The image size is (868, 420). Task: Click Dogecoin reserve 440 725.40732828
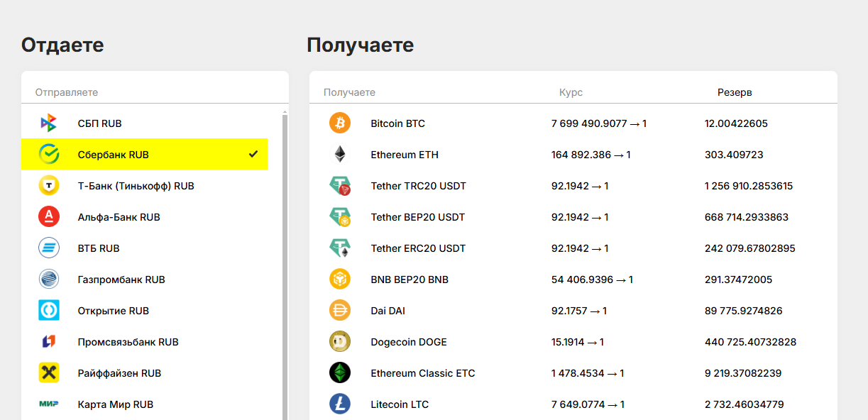(x=751, y=342)
